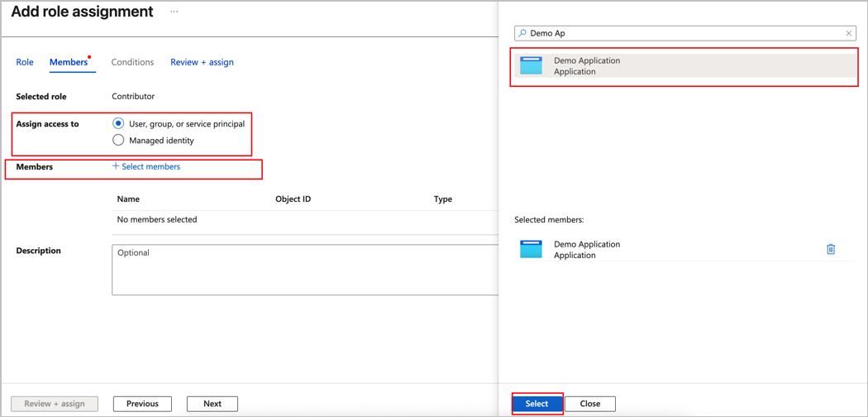Screen dimensions: 868x417
Task: Clear the search box text
Action: (x=848, y=33)
